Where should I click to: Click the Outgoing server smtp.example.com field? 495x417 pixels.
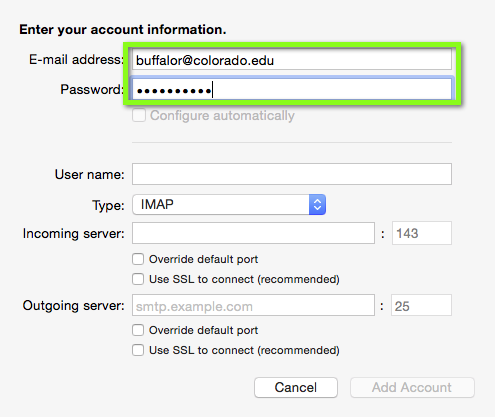(x=253, y=305)
